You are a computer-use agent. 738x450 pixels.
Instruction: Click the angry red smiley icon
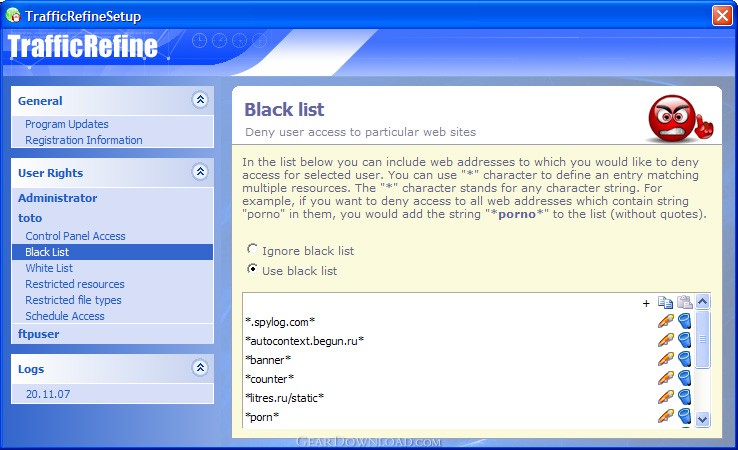coord(679,118)
